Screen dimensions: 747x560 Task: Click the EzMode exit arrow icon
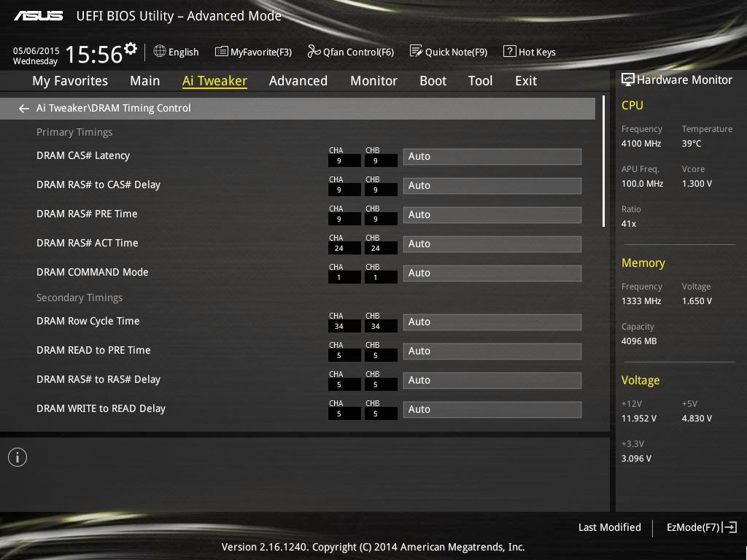tap(730, 527)
